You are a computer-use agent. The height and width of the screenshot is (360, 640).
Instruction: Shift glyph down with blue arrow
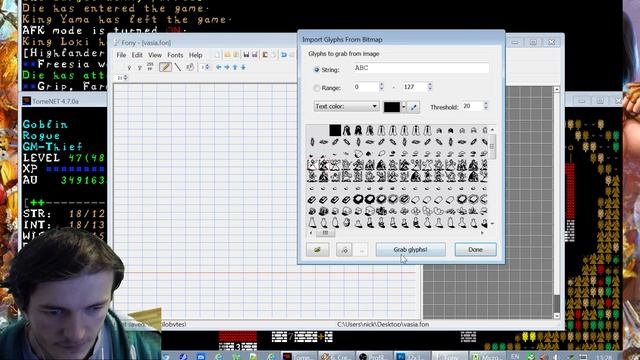click(x=243, y=67)
